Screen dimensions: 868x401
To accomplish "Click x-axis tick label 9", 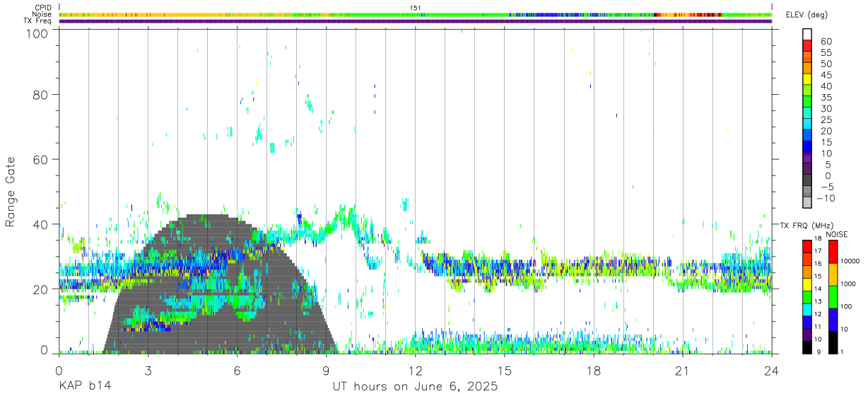I will [x=327, y=371].
